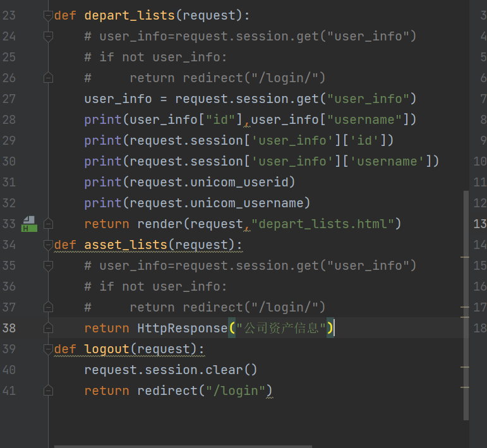Click line number 40 in the gutter

pyautogui.click(x=9, y=370)
